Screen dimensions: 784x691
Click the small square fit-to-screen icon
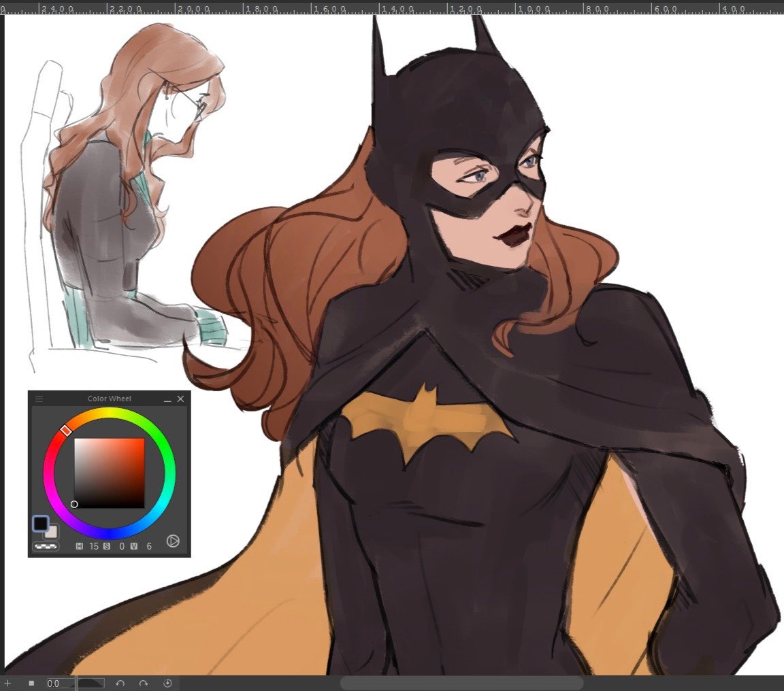[x=31, y=683]
